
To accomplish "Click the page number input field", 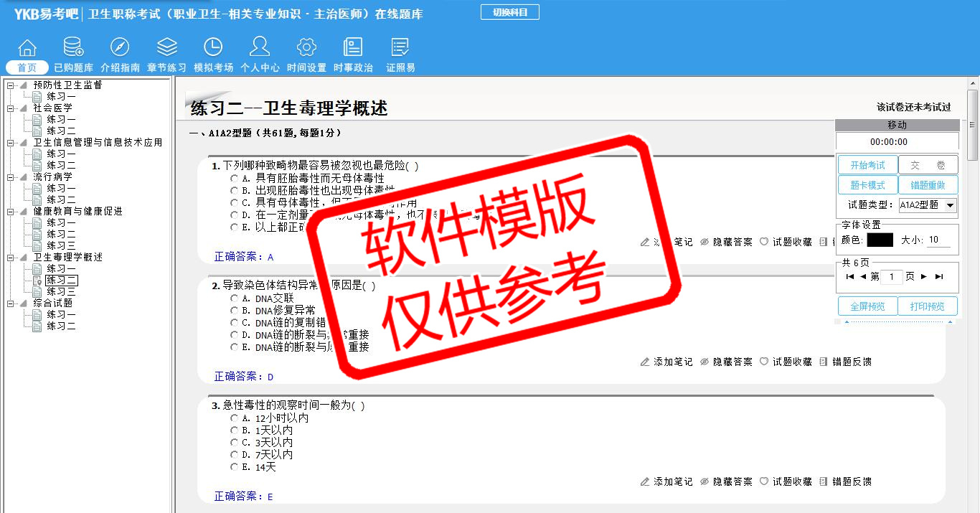I will (x=891, y=277).
